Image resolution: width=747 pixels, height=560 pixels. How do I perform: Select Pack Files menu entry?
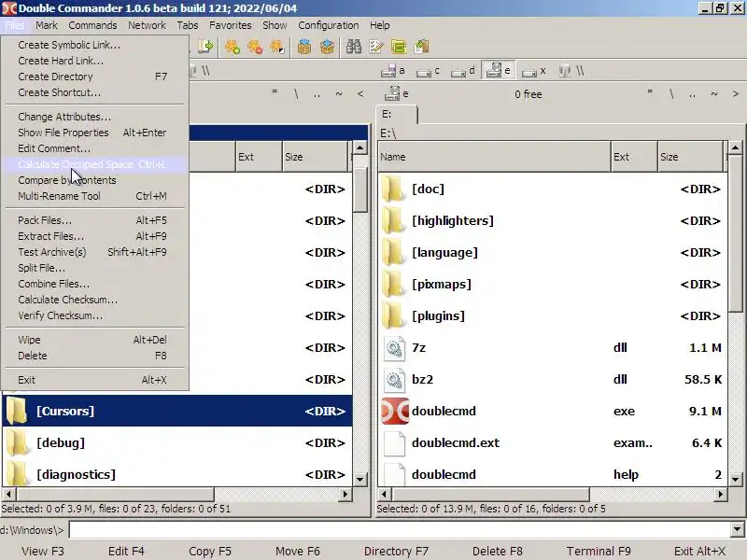(93, 220)
